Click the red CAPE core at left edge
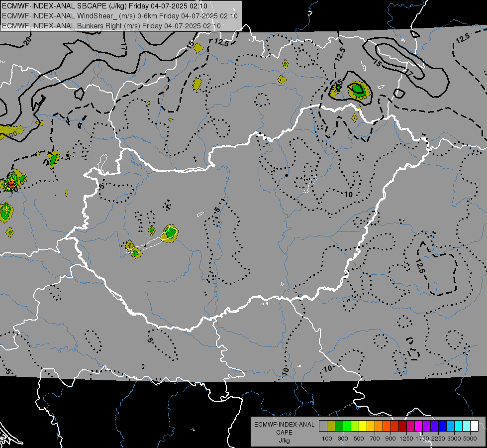 click(x=9, y=184)
